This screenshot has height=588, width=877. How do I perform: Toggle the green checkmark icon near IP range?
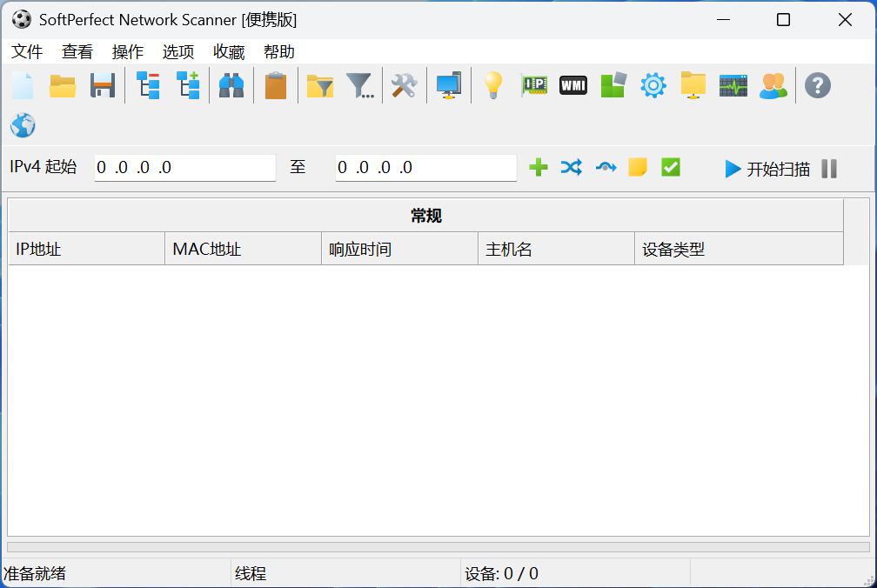click(x=670, y=168)
